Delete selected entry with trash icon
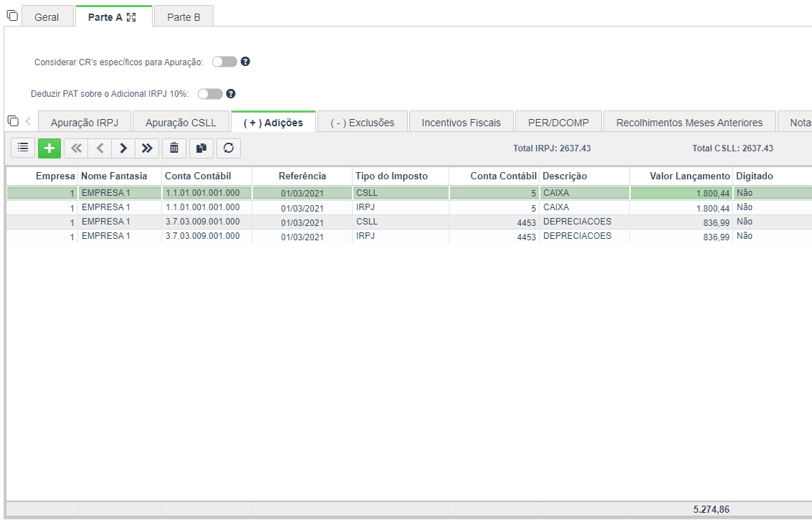812x520 pixels. (x=174, y=148)
